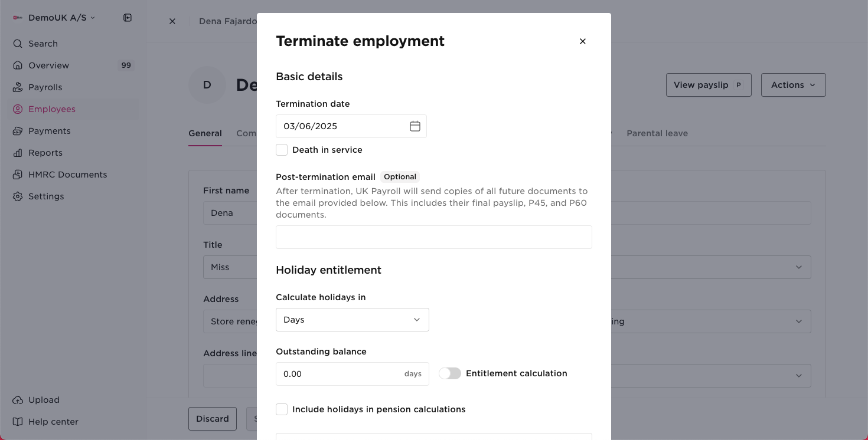The width and height of the screenshot is (868, 440).
Task: View the Reports section
Action: click(x=45, y=152)
